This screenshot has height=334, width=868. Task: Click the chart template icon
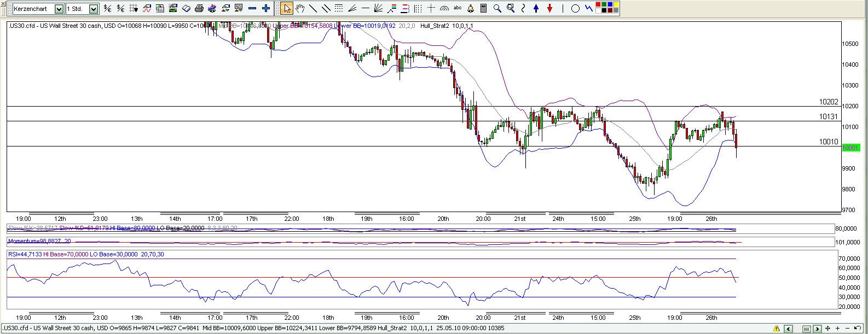click(x=160, y=8)
